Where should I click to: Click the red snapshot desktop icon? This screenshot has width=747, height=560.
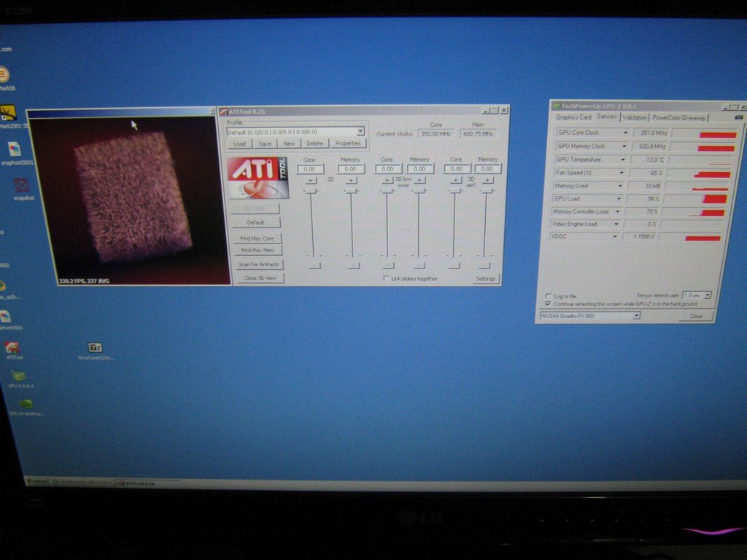pos(22,185)
